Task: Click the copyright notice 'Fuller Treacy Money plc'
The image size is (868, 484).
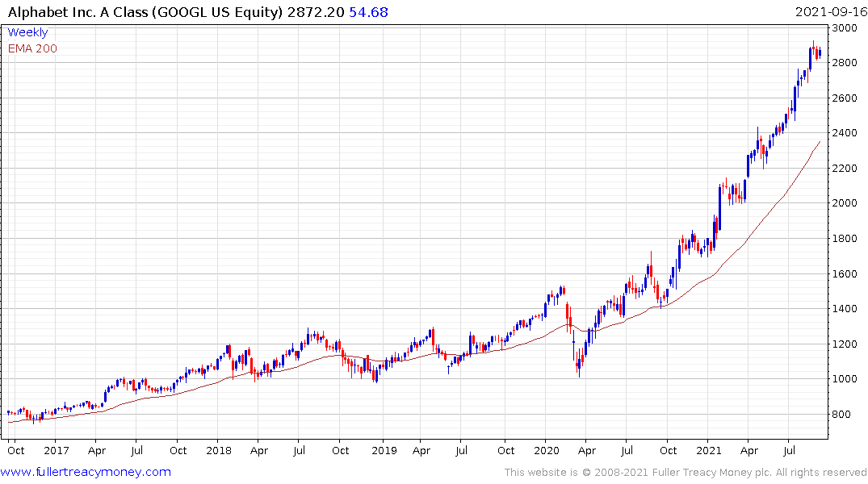Action: (712, 473)
